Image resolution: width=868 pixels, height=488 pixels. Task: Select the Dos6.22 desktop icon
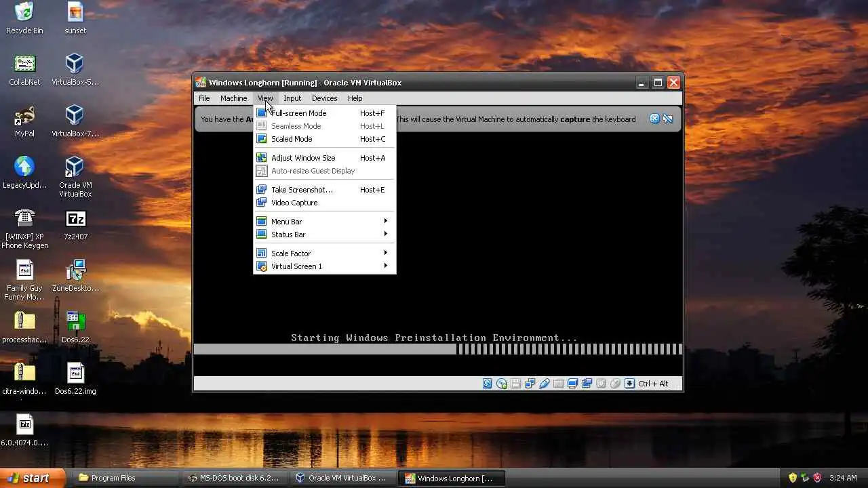point(75,327)
